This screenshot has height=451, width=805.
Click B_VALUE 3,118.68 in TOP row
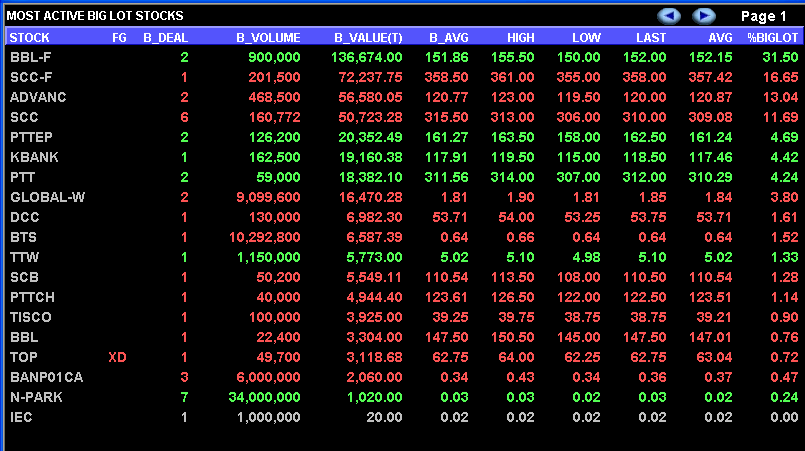374,358
